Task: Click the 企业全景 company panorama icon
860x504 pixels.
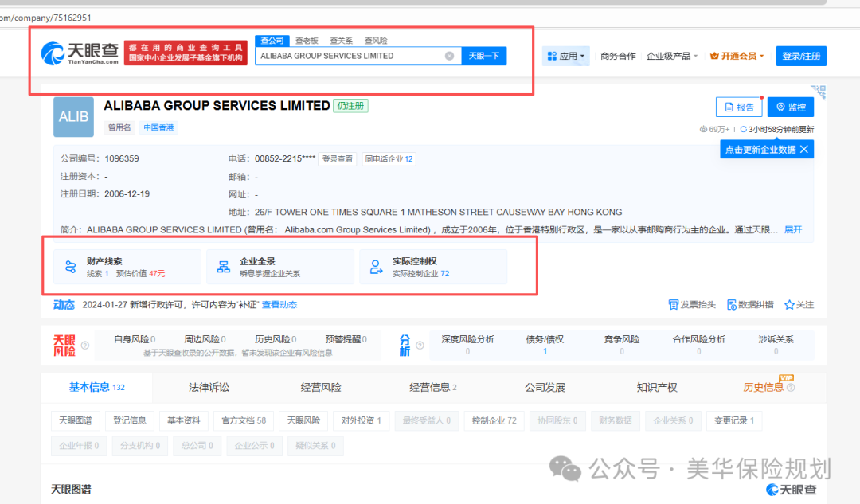Action: pos(225,266)
